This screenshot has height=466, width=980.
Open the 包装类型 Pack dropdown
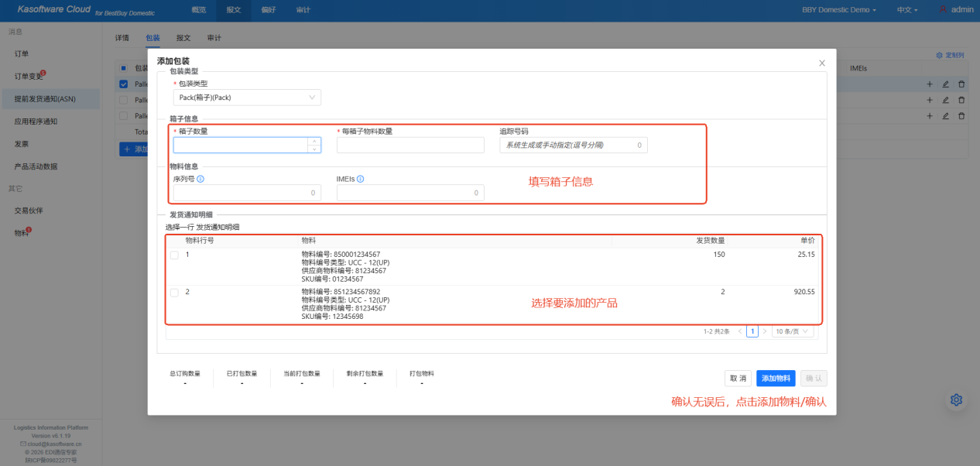click(x=247, y=98)
